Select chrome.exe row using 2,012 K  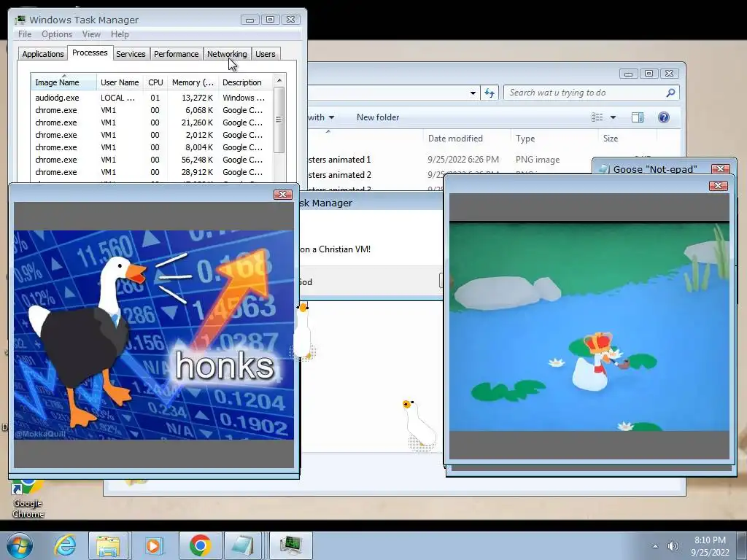point(152,135)
